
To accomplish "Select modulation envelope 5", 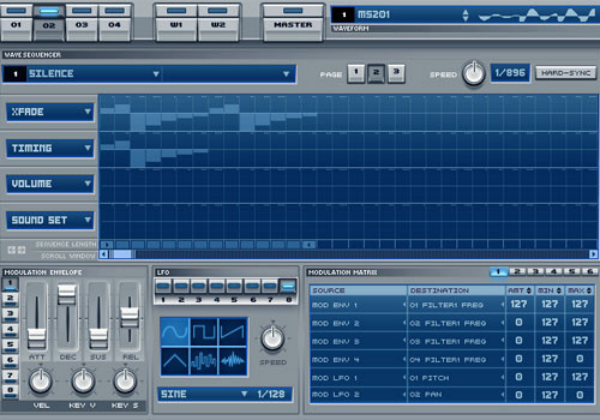I will click(x=10, y=345).
